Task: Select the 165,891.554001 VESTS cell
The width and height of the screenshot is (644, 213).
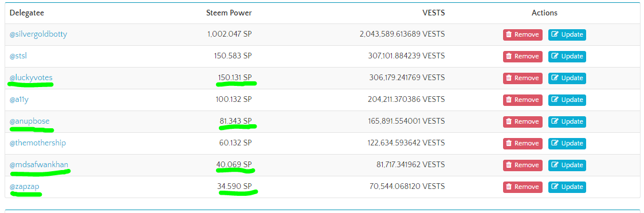Action: tap(407, 121)
